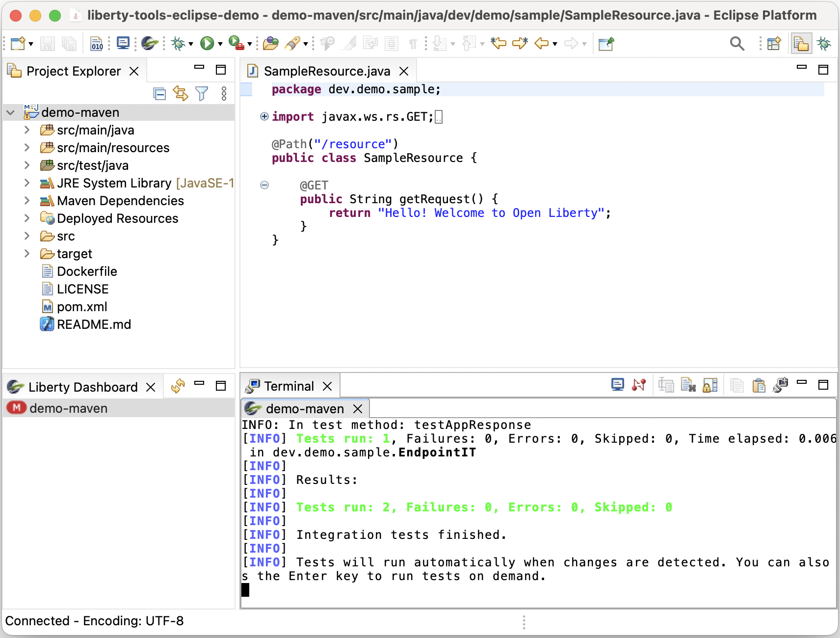Expand the Deployed Resources node

(27, 218)
